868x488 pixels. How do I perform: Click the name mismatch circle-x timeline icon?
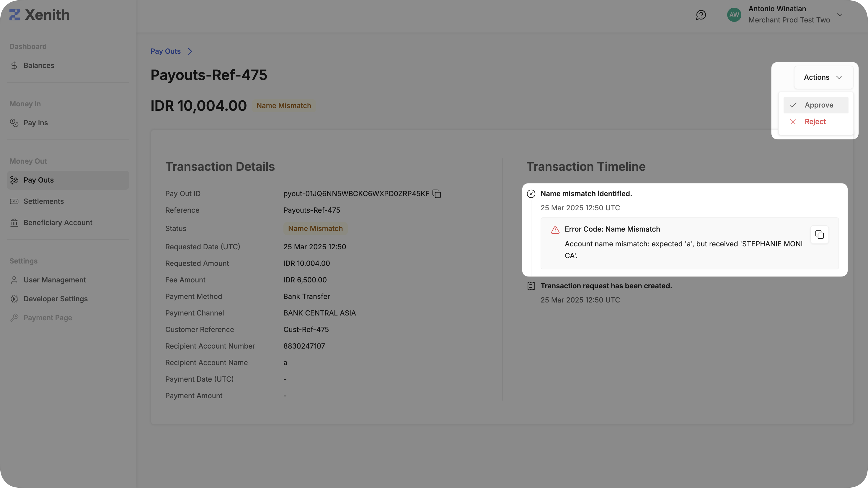coord(531,193)
